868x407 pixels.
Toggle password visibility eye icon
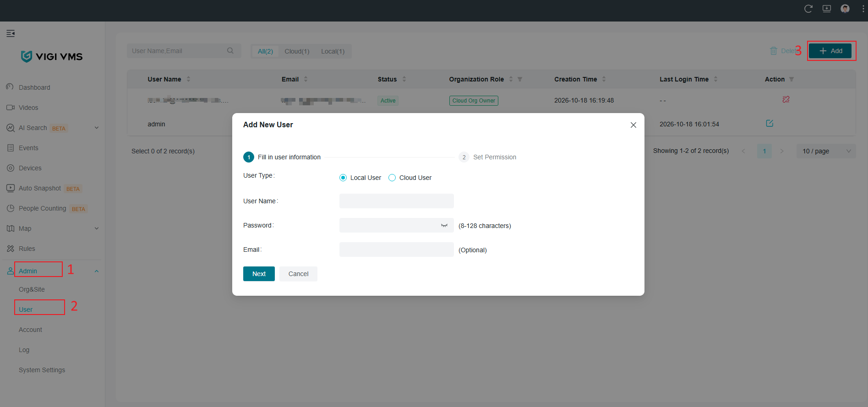pos(444,225)
